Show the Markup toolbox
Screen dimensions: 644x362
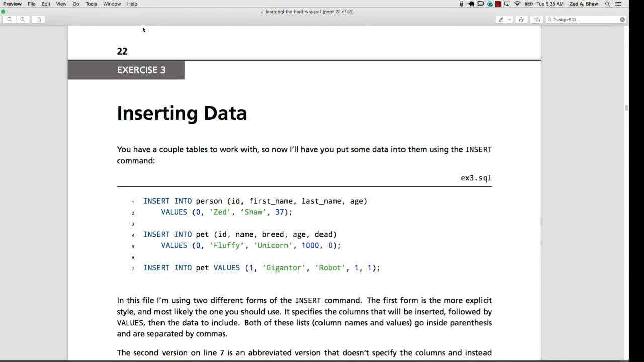pos(536,20)
